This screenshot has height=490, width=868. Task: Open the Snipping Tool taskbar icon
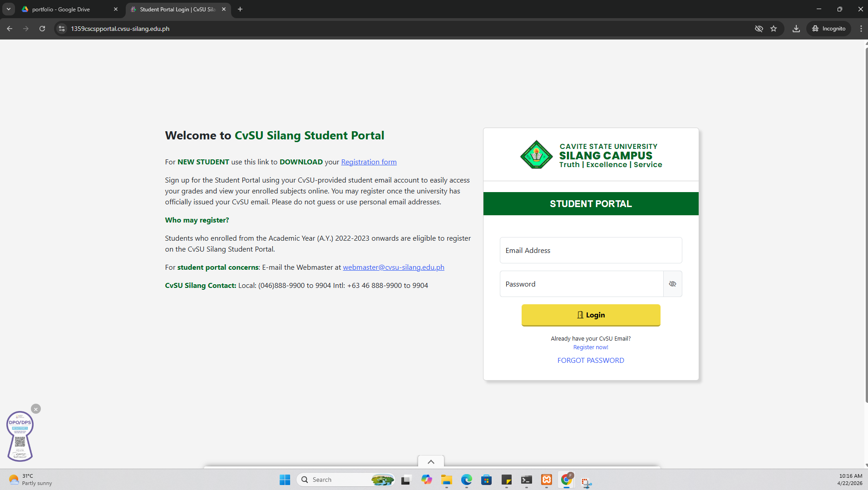[587, 481]
